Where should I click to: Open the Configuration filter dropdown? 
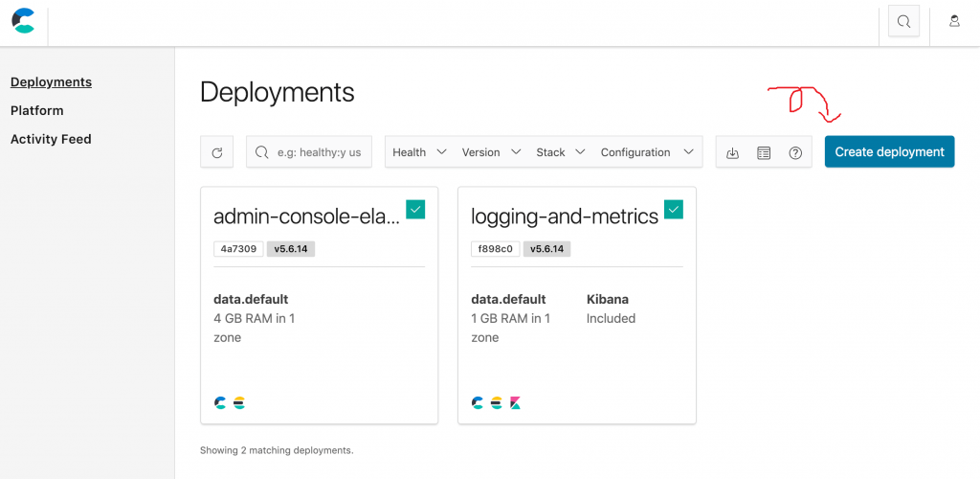647,152
